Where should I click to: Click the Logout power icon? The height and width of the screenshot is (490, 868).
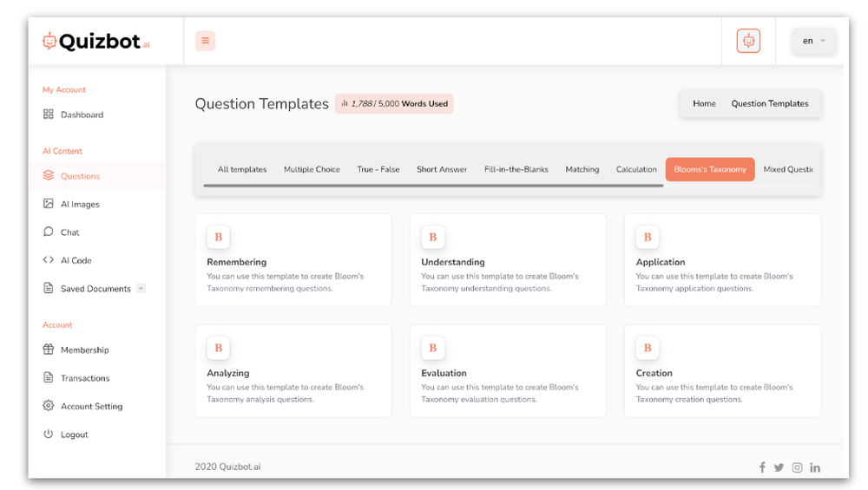(48, 434)
